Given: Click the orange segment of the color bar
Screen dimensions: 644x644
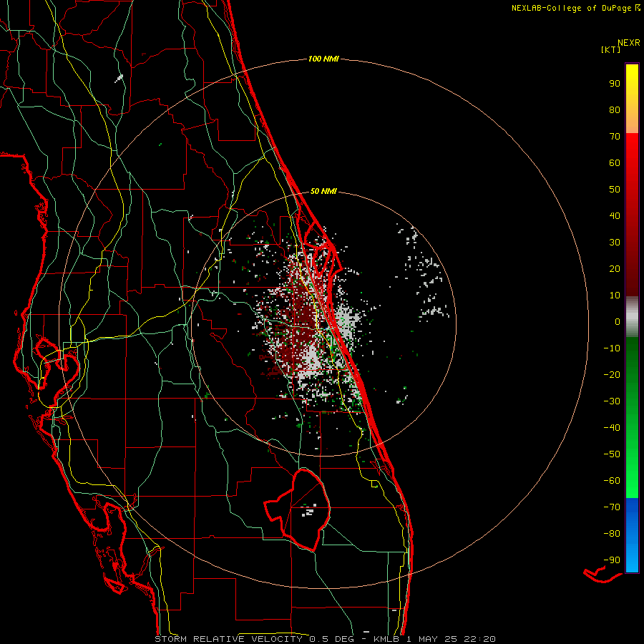Looking at the screenshot, I should point(632,121).
